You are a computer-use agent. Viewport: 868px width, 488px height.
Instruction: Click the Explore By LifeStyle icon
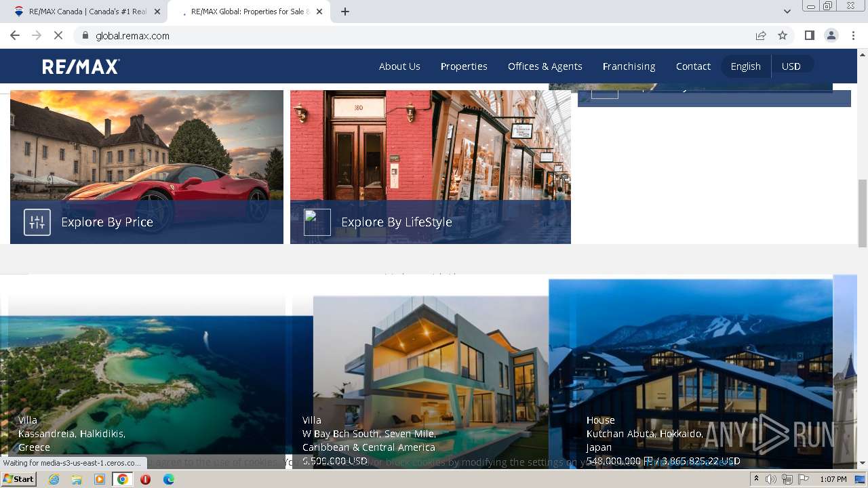[317, 222]
